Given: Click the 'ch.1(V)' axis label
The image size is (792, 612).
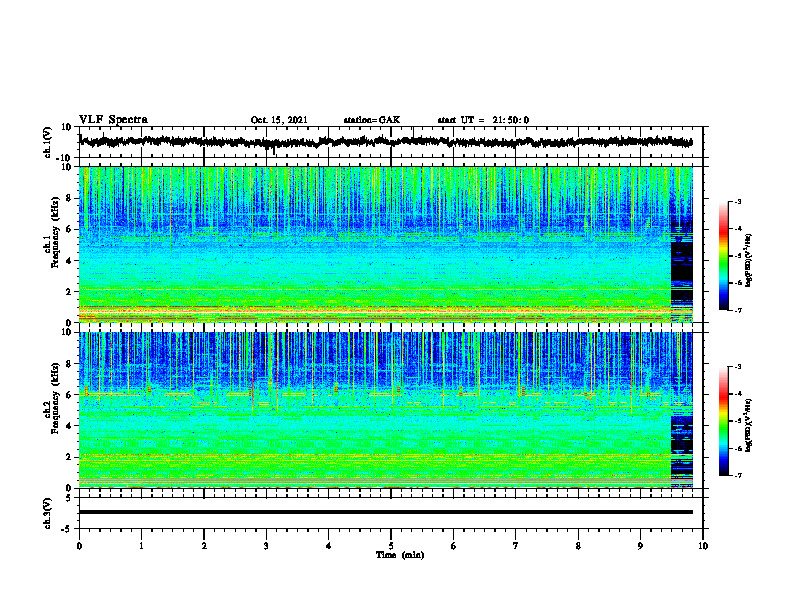Looking at the screenshot, I should [x=48, y=142].
